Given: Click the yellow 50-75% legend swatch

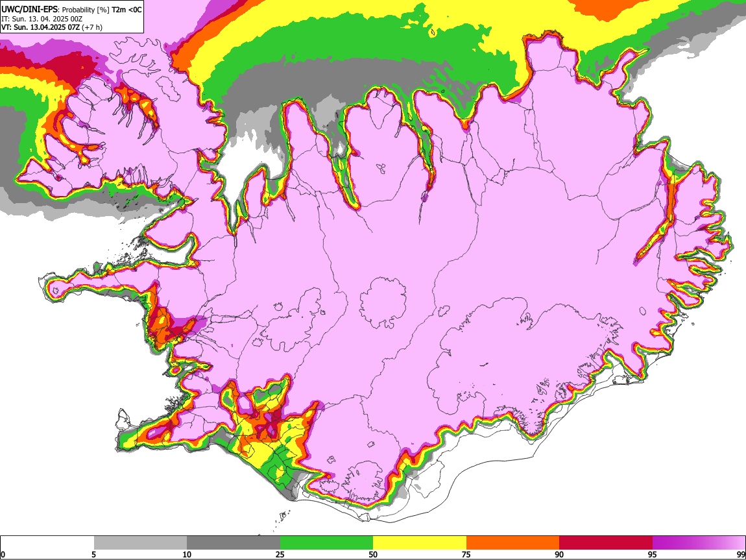Looking at the screenshot, I should [420, 542].
